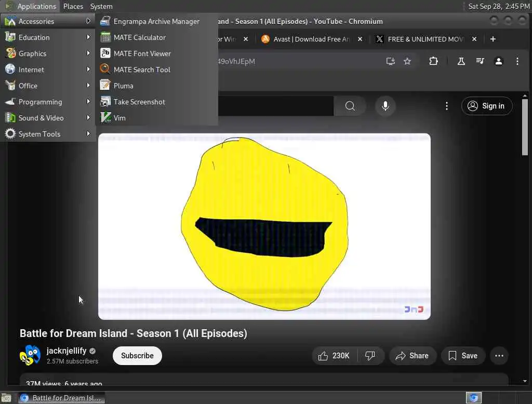The image size is (532, 404).
Task: Click the Education category icon
Action: [10, 37]
